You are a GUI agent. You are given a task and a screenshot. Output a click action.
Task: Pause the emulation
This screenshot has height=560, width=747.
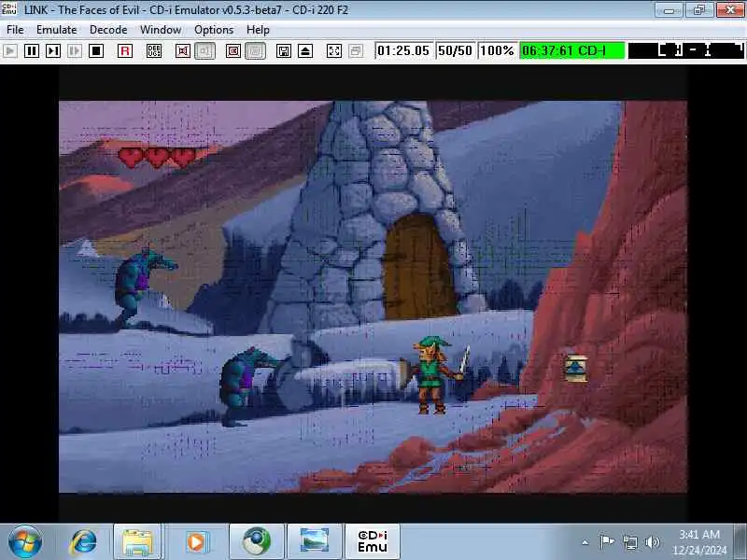(x=32, y=51)
